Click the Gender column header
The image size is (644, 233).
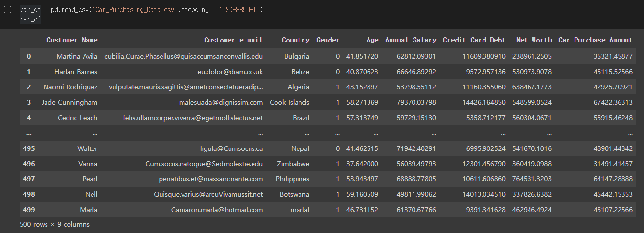(328, 40)
